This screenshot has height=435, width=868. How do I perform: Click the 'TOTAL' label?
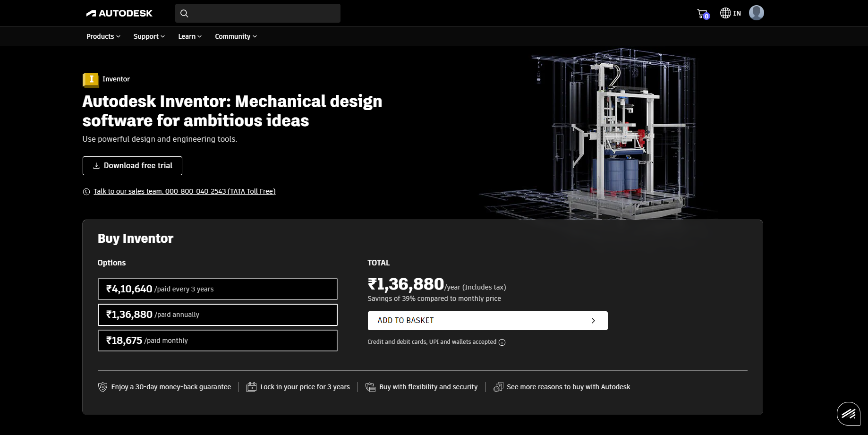(x=379, y=263)
